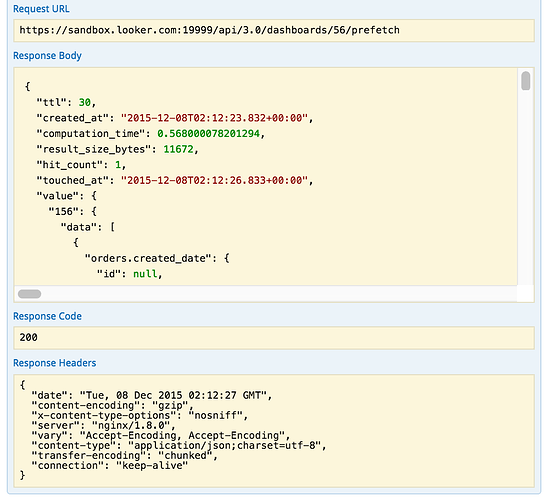This screenshot has width=546, height=500.
Task: Click the horizontal scrollbar thumb in Response Body
Action: 30,294
